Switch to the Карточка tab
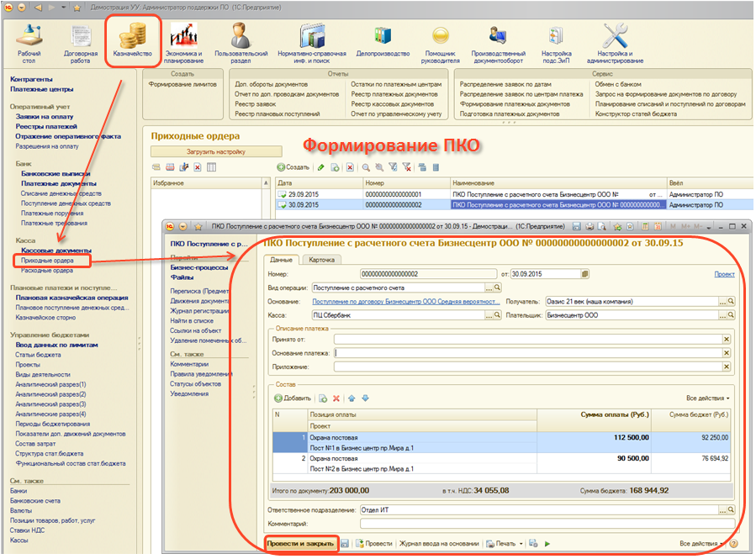Viewport: 756px width, 559px height. [x=321, y=260]
